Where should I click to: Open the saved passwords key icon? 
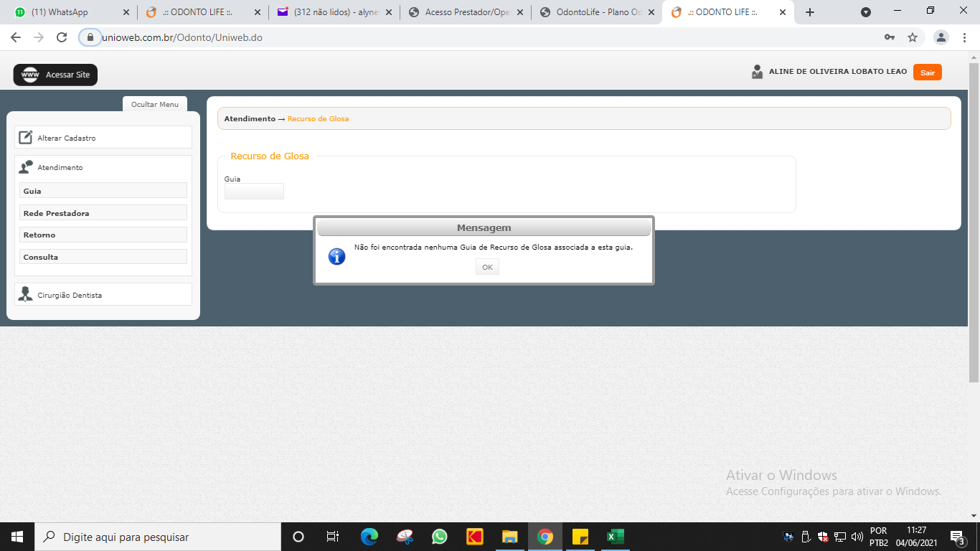pyautogui.click(x=890, y=37)
